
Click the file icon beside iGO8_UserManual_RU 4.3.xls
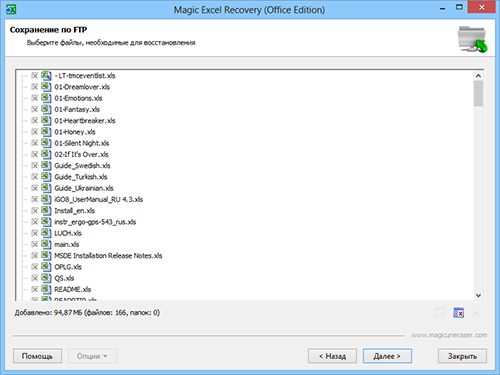click(46, 199)
